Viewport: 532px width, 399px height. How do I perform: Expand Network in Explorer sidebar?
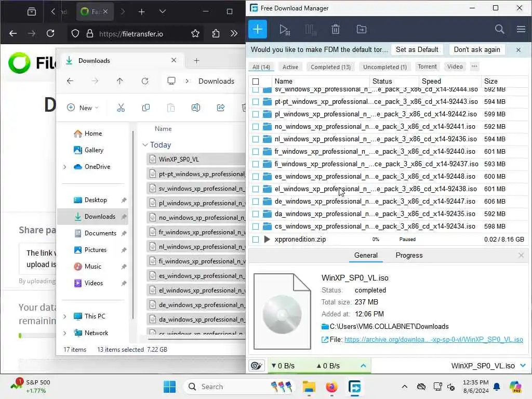click(65, 333)
